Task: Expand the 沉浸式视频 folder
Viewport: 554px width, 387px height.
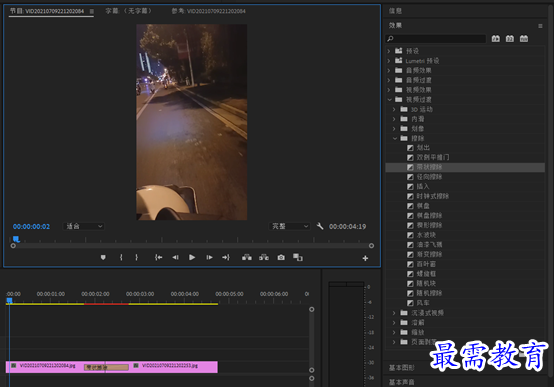Action: pyautogui.click(x=394, y=313)
